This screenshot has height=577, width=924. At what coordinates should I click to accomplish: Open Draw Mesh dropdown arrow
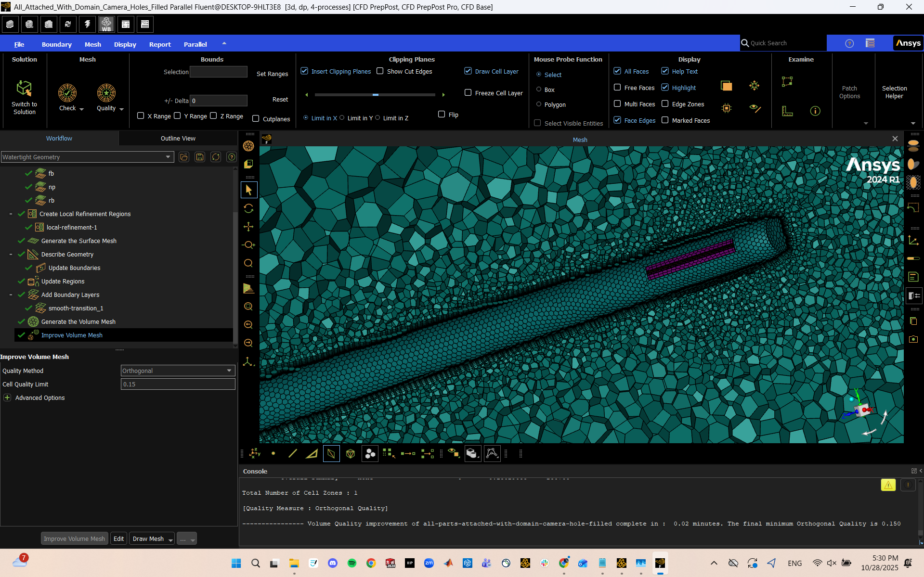[x=170, y=539]
